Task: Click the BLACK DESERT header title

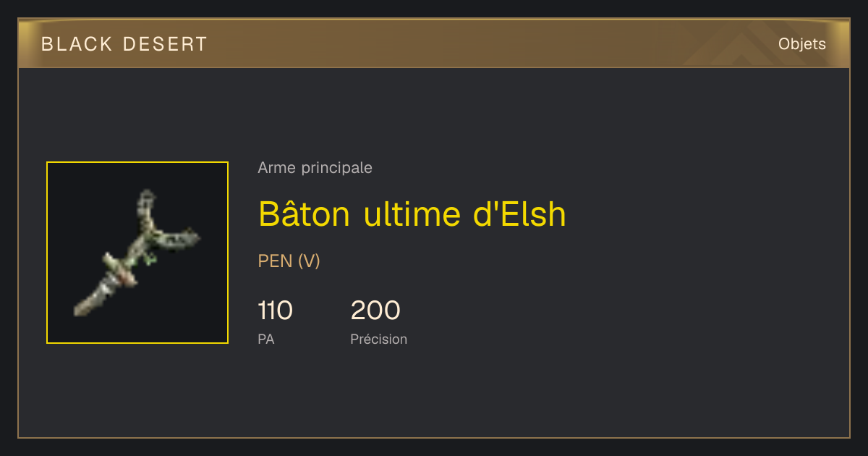Action: tap(124, 44)
